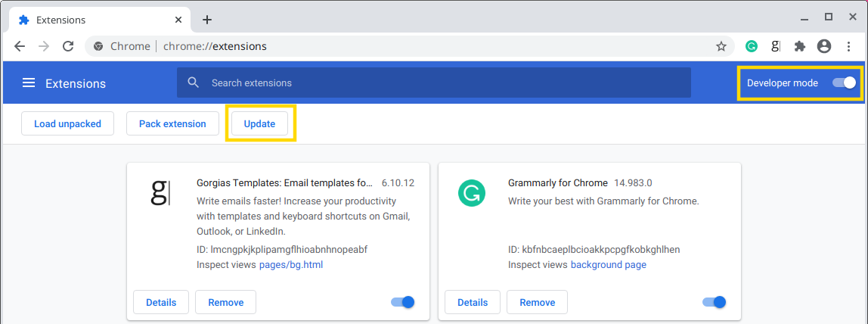Open Details for Gorgias Templates
The width and height of the screenshot is (868, 324).
click(161, 302)
